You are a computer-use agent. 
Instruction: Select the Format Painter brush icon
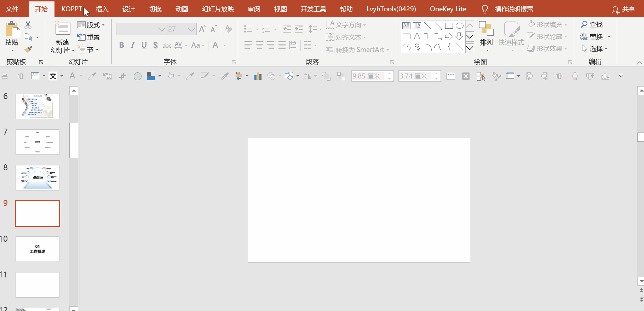click(x=28, y=49)
